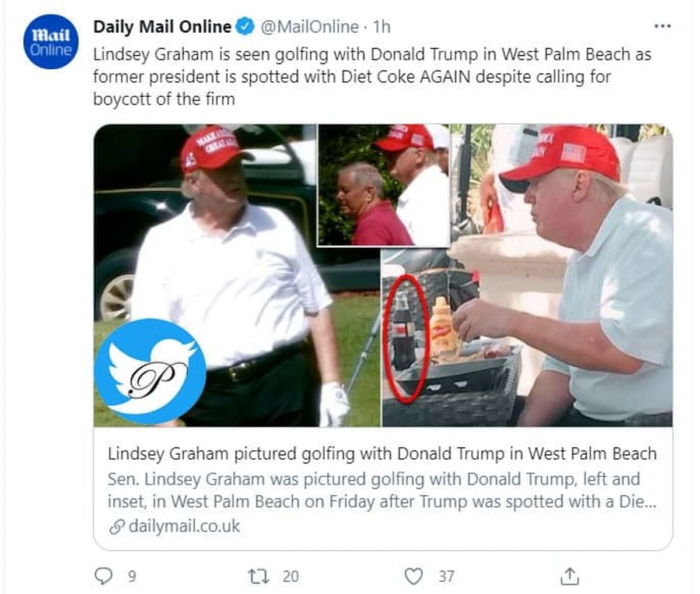The image size is (700, 594).
Task: Click the 1h timestamp
Action: point(381,26)
